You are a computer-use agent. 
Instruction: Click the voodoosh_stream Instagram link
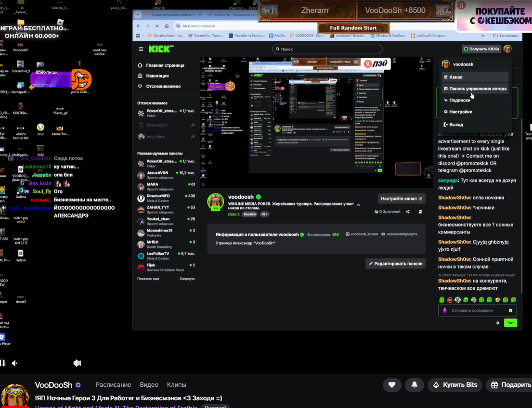362,234
